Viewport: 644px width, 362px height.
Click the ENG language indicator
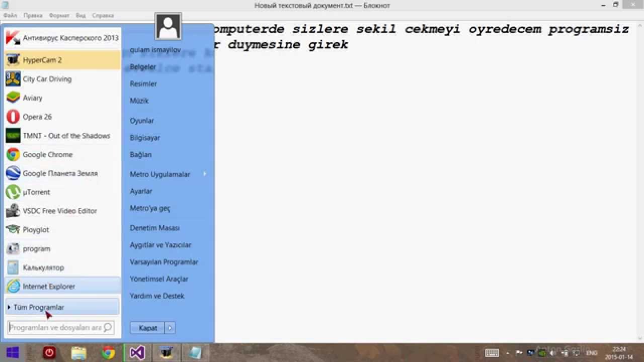[x=592, y=353]
